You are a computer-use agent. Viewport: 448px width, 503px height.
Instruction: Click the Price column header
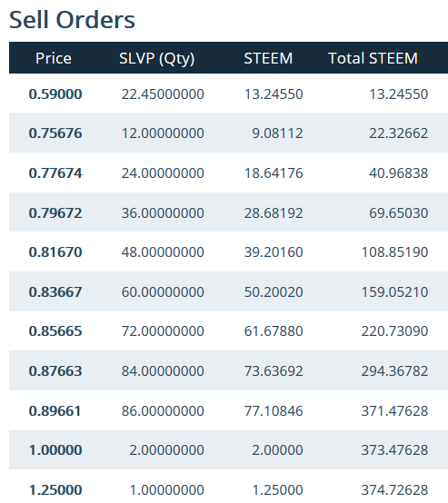click(x=54, y=58)
